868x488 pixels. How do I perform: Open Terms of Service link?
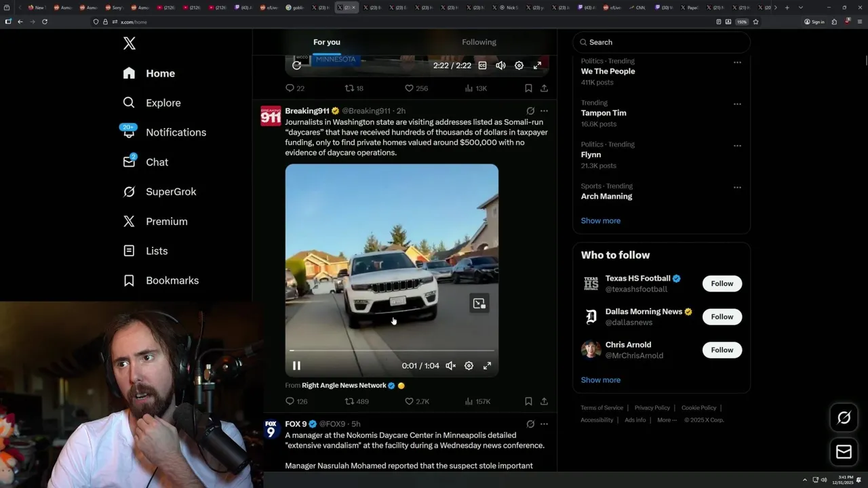[601, 408]
